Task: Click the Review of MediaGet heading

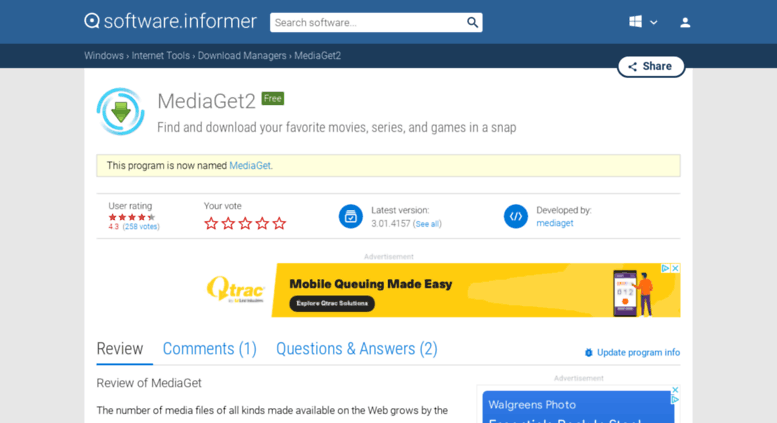Action: point(149,383)
